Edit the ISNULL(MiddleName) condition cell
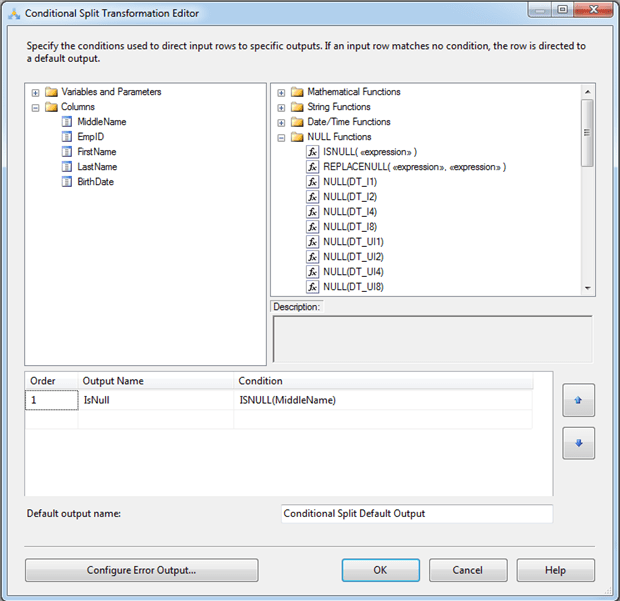This screenshot has height=601, width=620. [x=383, y=400]
